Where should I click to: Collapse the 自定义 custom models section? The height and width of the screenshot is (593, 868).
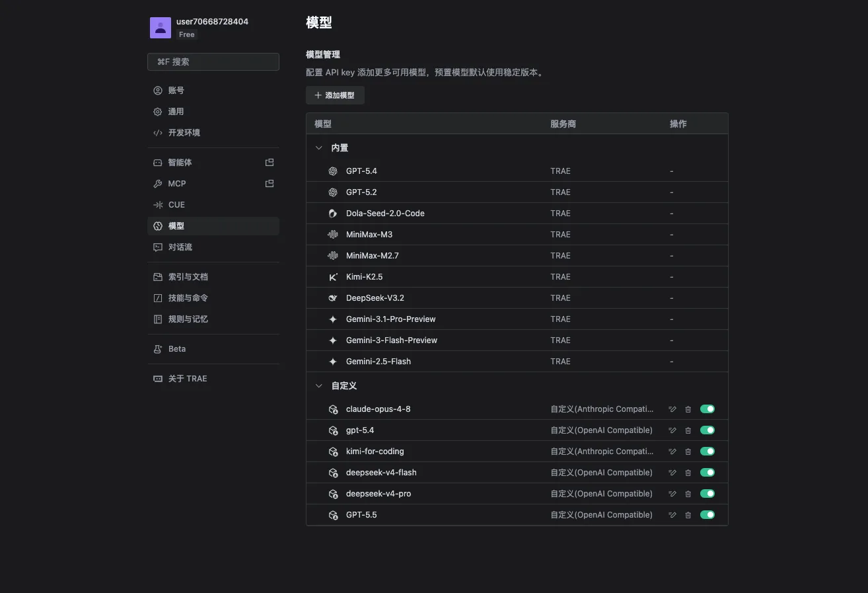pos(319,386)
